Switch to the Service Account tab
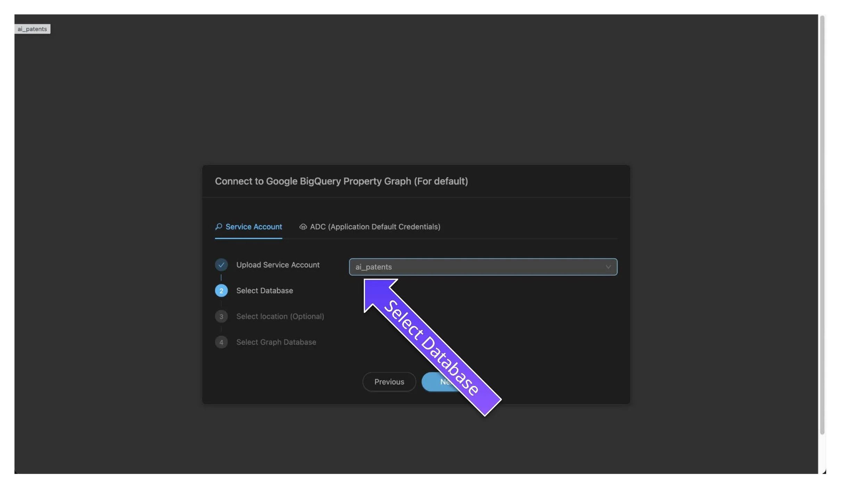868x488 pixels. click(253, 227)
